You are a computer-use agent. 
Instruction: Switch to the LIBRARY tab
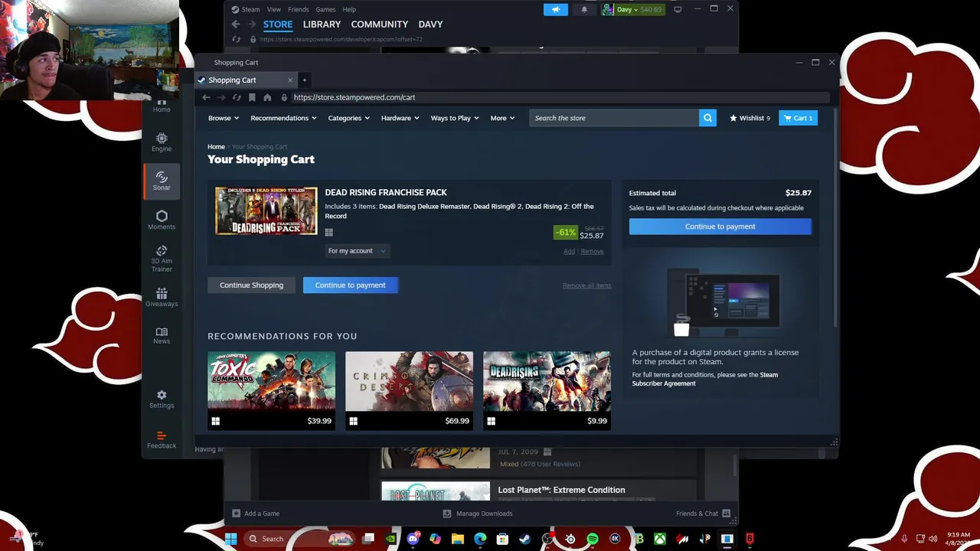click(x=322, y=24)
